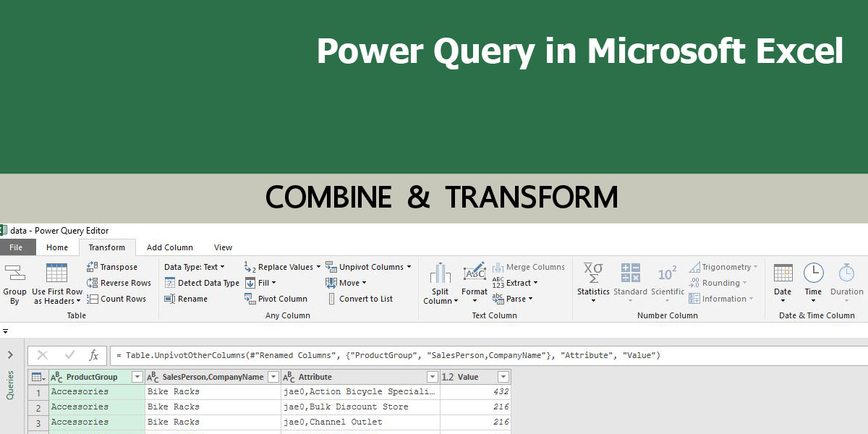Click Reverse Rows
Image resolution: width=868 pixels, height=434 pixels.
pos(119,283)
